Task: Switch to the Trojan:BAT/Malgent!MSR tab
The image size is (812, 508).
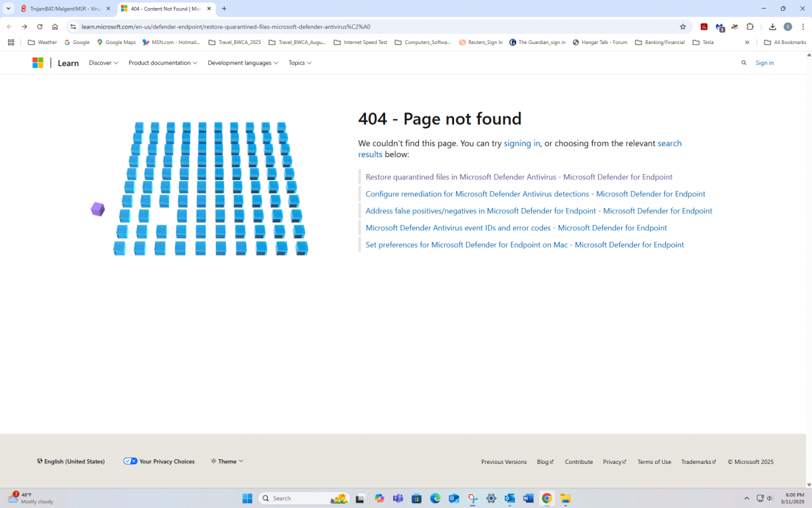Action: tap(65, 9)
